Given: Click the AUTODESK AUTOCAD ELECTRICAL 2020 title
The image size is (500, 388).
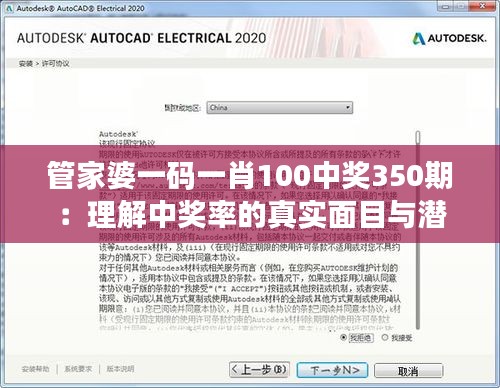Looking at the screenshot, I should tap(141, 38).
